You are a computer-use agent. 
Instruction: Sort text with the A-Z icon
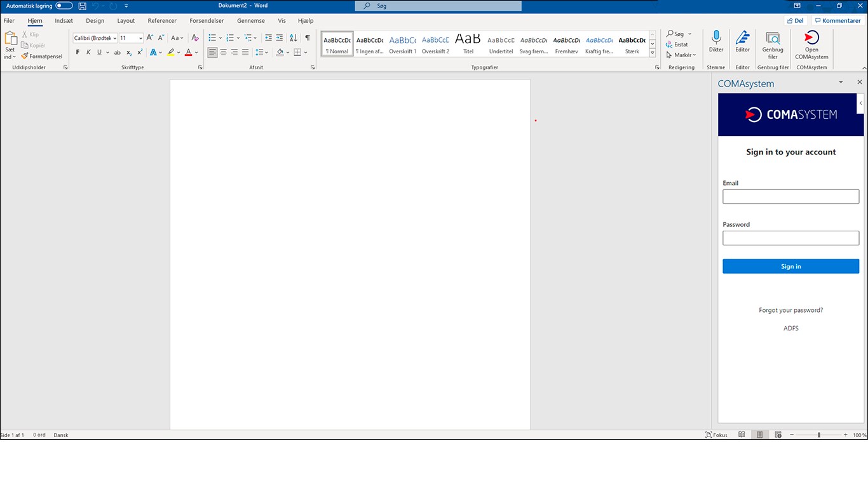point(294,37)
